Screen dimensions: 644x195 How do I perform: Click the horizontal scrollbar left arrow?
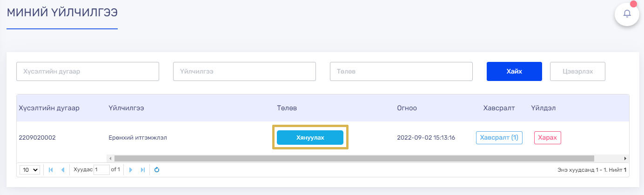(x=110, y=158)
